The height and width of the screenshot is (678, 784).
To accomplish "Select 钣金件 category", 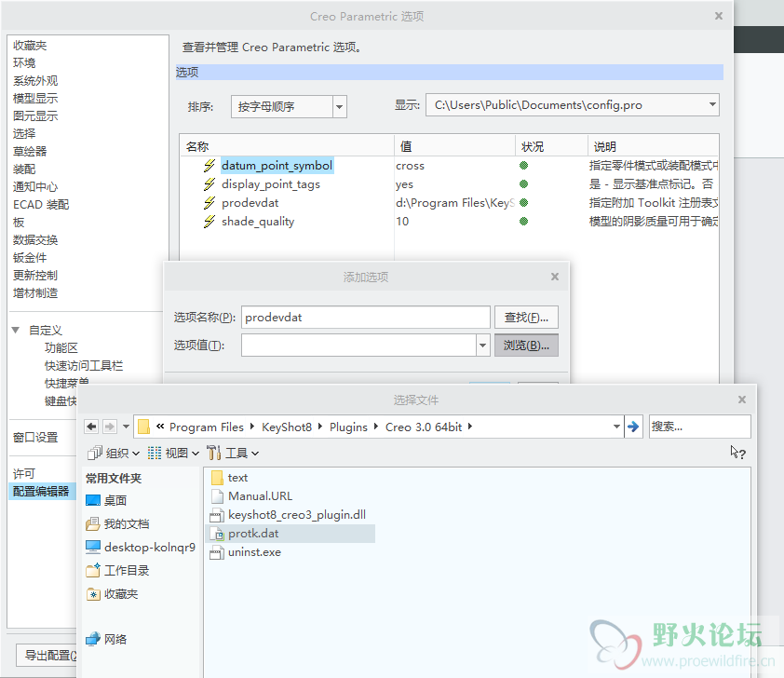I will point(30,257).
